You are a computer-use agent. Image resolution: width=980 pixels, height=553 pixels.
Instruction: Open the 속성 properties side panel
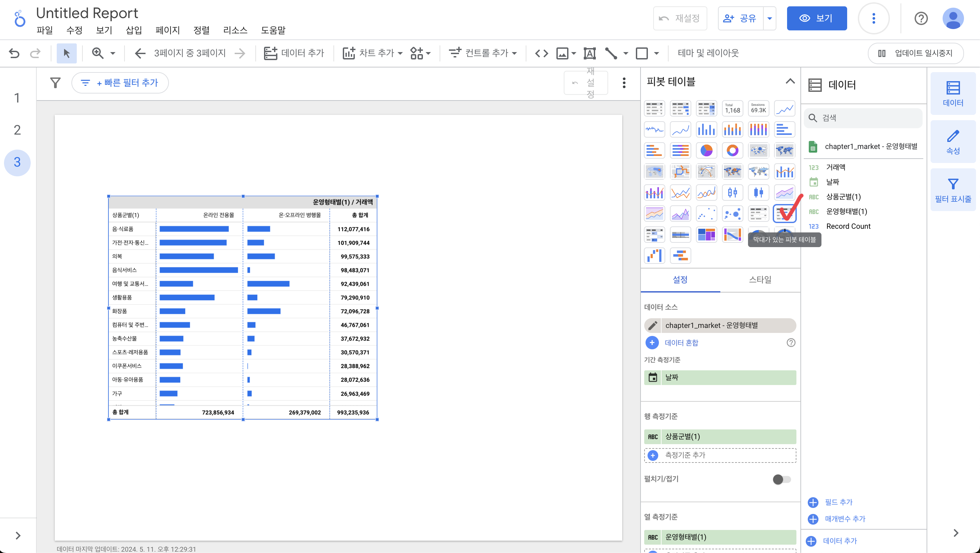pos(953,142)
